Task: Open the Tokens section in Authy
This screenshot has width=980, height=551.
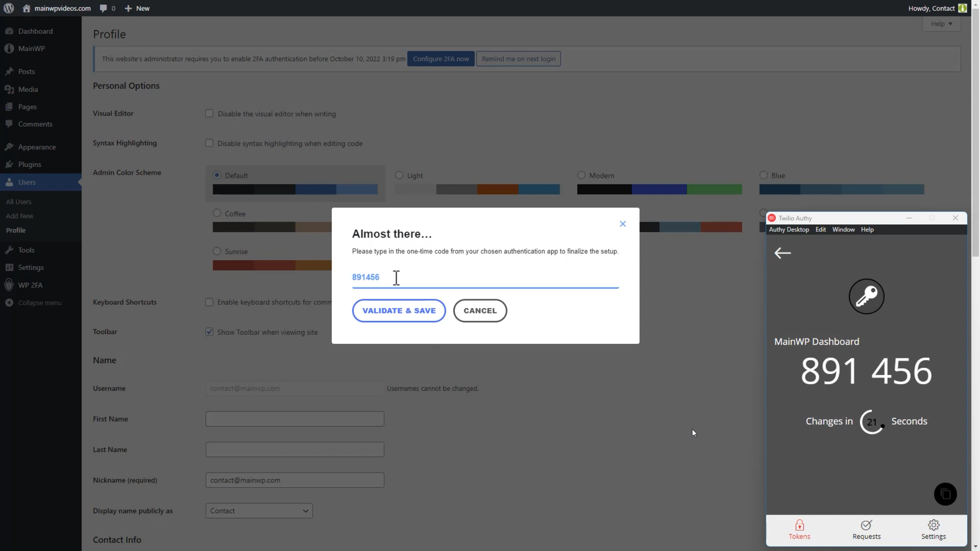Action: pos(799,530)
